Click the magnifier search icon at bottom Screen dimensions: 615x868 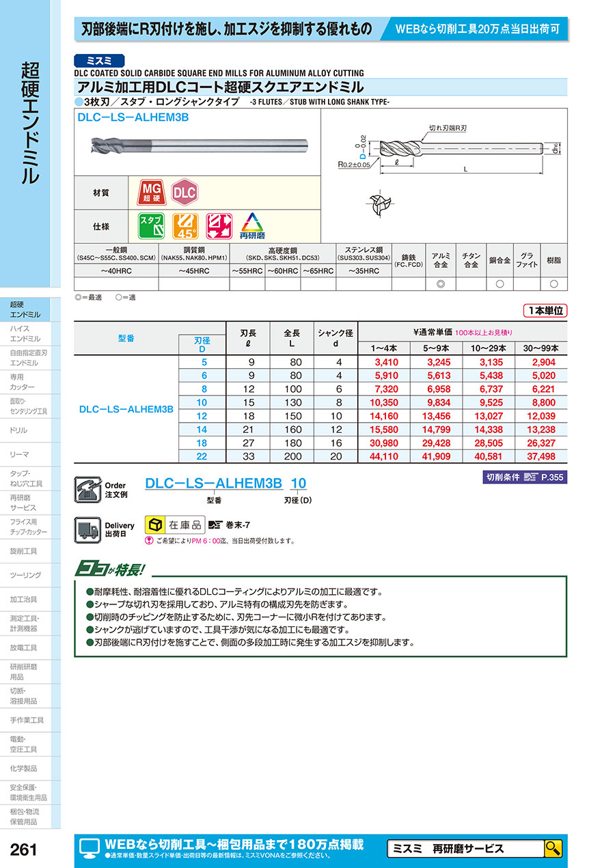(553, 848)
